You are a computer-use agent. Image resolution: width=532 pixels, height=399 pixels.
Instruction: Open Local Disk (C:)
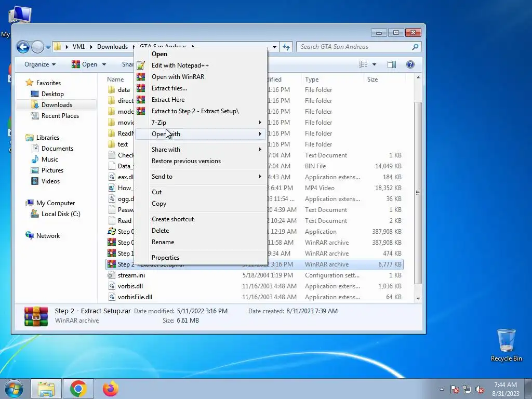pos(56,214)
